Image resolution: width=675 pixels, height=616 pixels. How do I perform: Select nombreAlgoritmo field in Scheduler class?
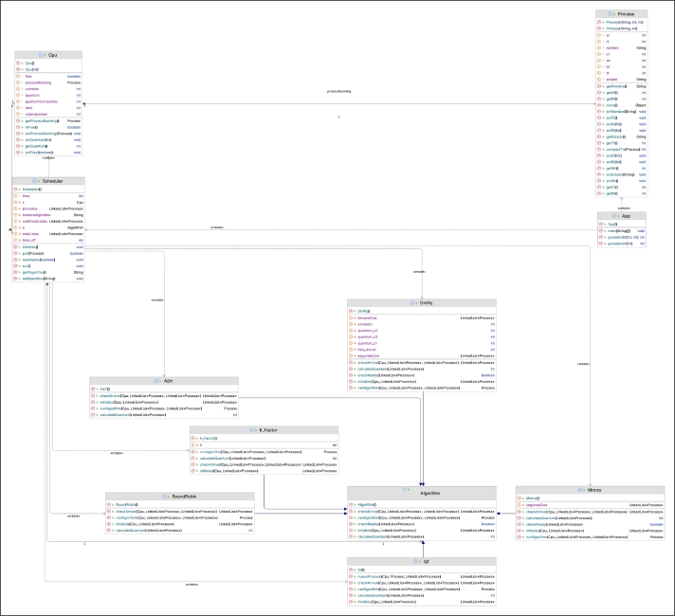[x=40, y=214]
